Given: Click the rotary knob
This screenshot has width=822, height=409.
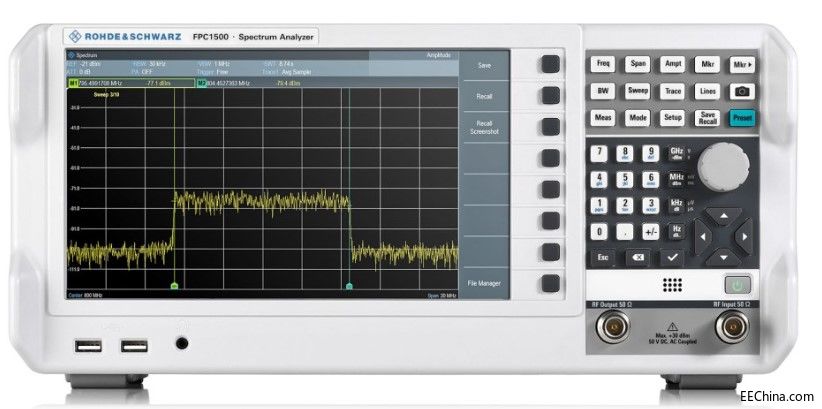Looking at the screenshot, I should pyautogui.click(x=723, y=167).
